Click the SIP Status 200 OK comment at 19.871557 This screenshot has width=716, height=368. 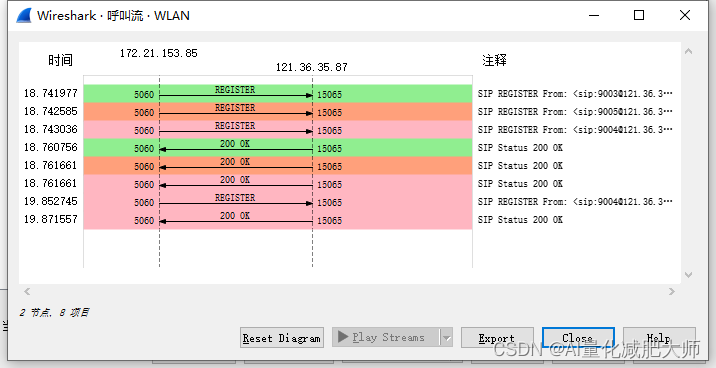tap(520, 220)
